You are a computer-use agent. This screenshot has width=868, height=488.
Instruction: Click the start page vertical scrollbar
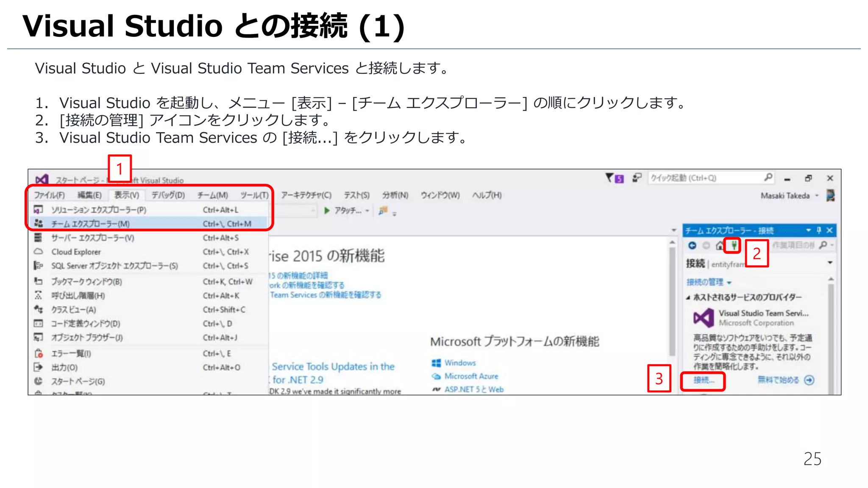click(672, 302)
